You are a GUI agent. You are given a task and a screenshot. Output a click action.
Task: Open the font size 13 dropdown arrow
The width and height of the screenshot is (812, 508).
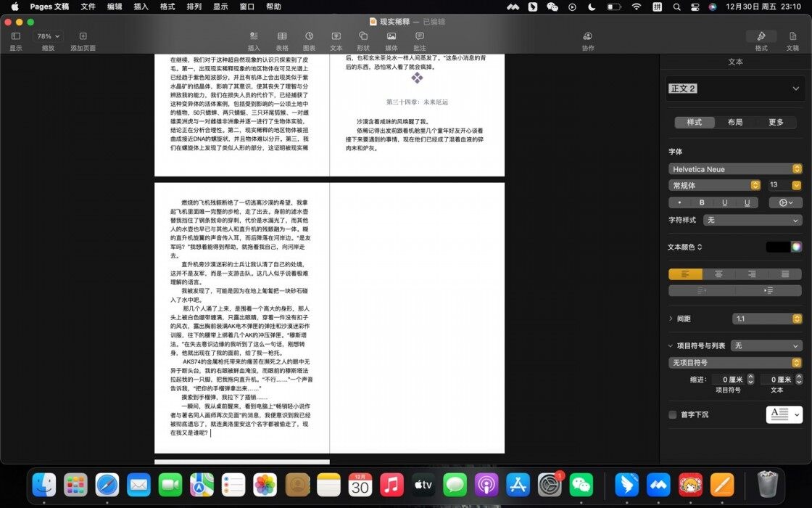click(x=797, y=185)
